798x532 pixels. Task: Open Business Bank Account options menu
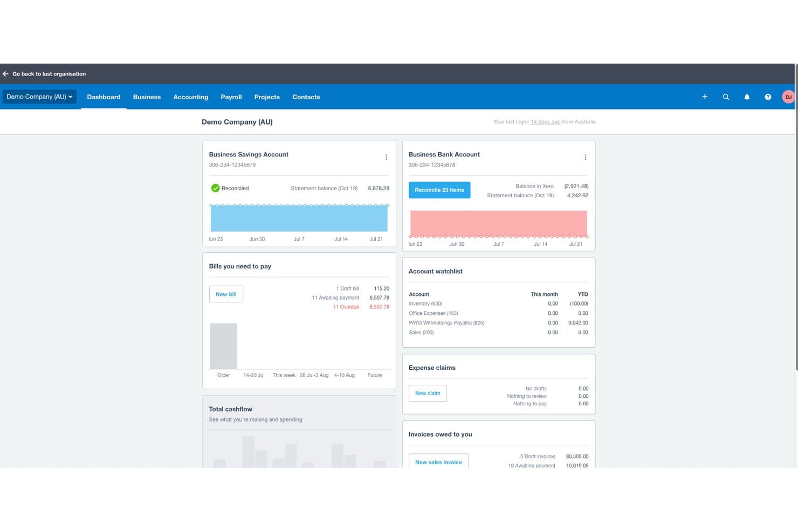586,157
